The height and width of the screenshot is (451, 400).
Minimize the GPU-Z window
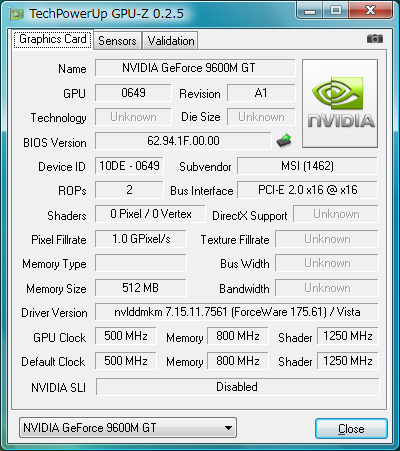point(310,11)
